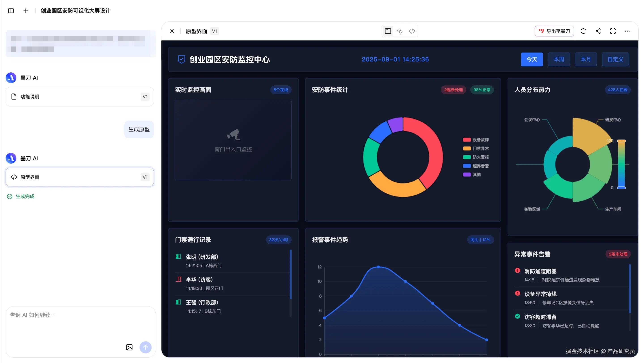Viewport: 644px width, 363px height.
Task: Select the 本月 time range tab
Action: click(585, 59)
